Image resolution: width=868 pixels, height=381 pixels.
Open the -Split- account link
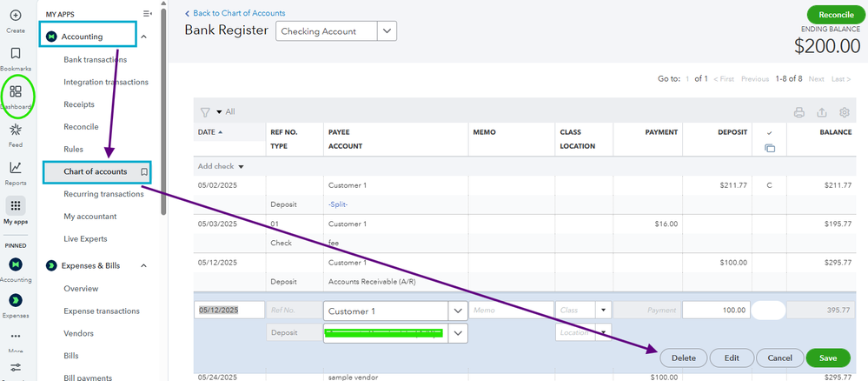pos(338,204)
